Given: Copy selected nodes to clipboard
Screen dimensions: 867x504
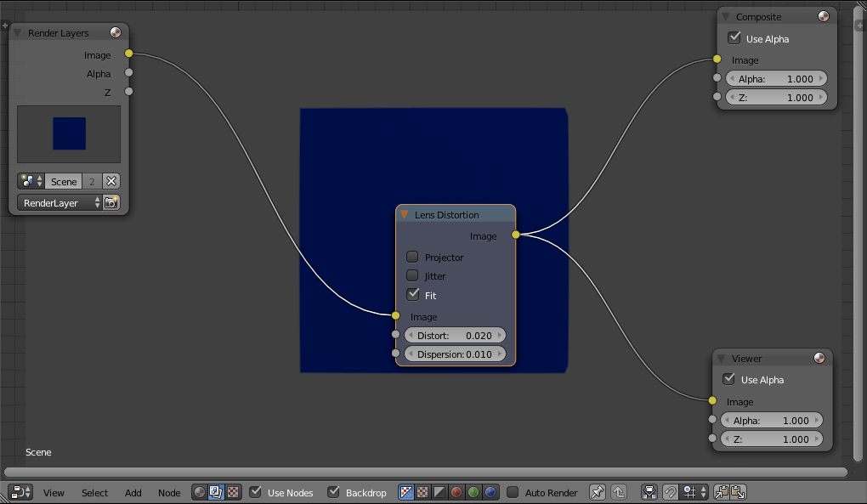Looking at the screenshot, I should (x=721, y=492).
